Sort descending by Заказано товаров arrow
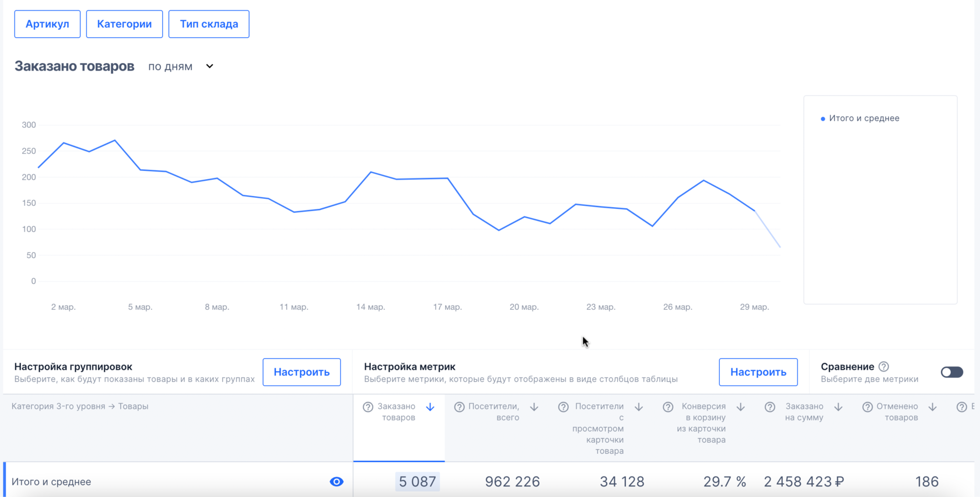 (430, 407)
